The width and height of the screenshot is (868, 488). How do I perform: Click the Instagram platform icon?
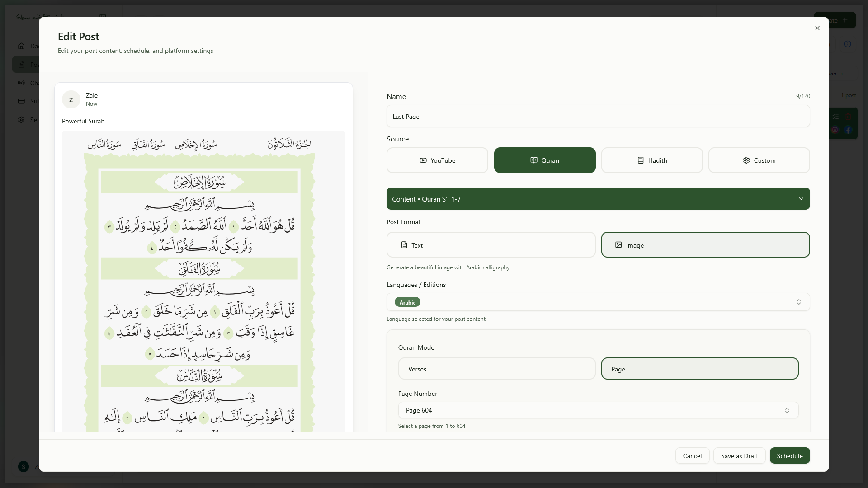835,130
